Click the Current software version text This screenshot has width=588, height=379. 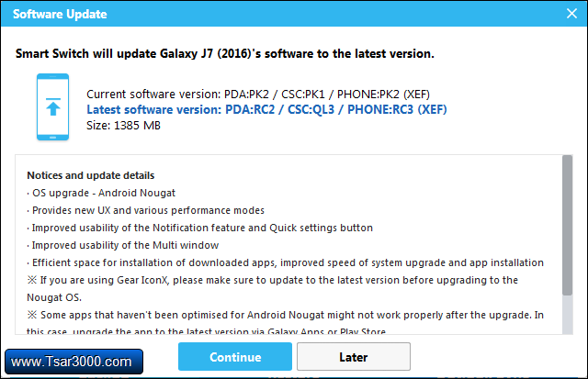(255, 95)
